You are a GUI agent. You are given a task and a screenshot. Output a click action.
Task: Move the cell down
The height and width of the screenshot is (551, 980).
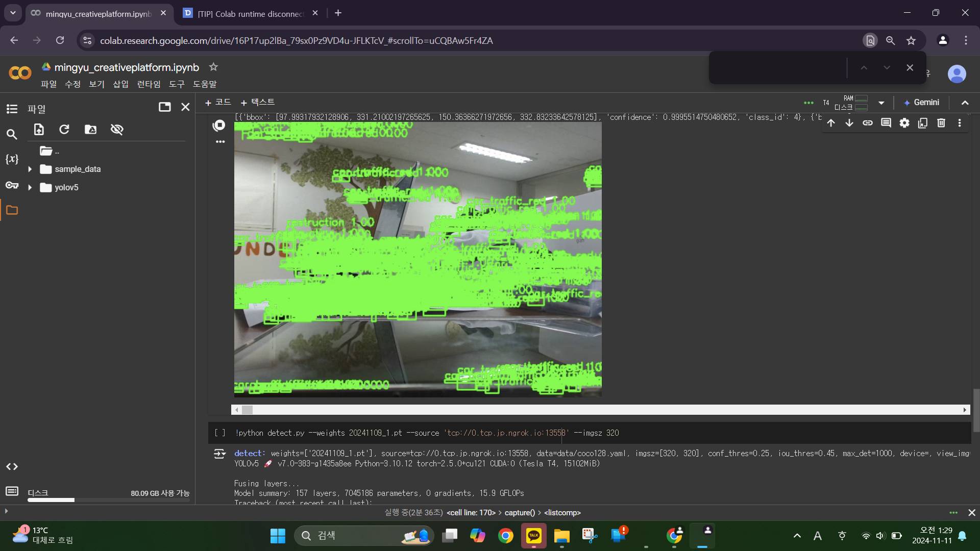pos(849,123)
